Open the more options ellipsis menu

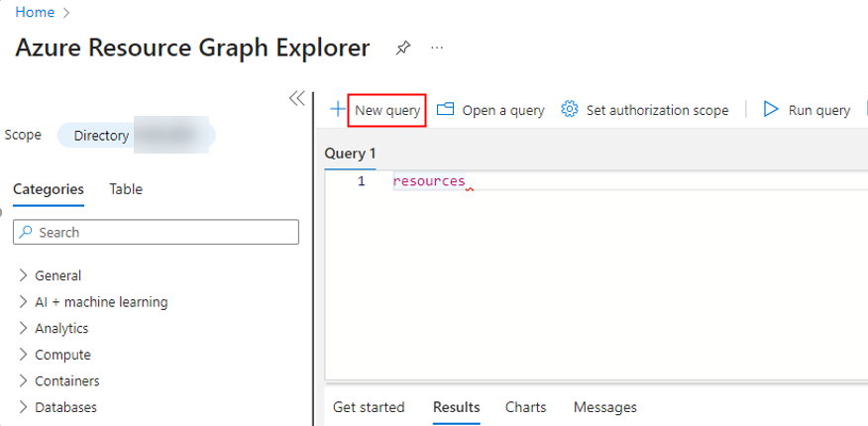(x=437, y=48)
